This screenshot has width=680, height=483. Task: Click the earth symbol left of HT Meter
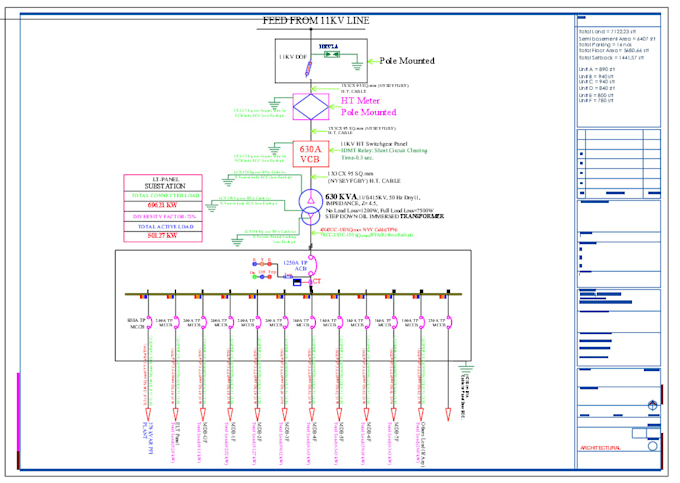click(x=274, y=104)
